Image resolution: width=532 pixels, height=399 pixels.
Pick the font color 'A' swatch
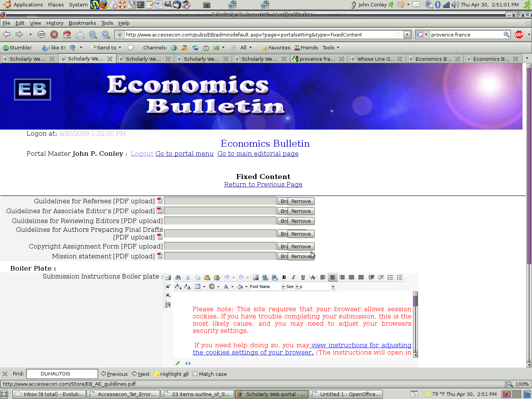pyautogui.click(x=226, y=287)
